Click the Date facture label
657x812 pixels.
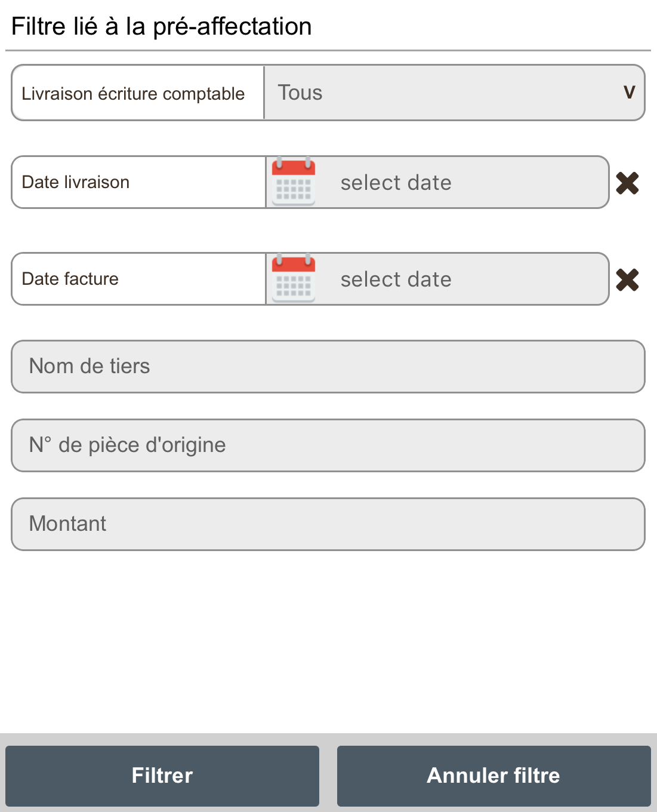(70, 279)
